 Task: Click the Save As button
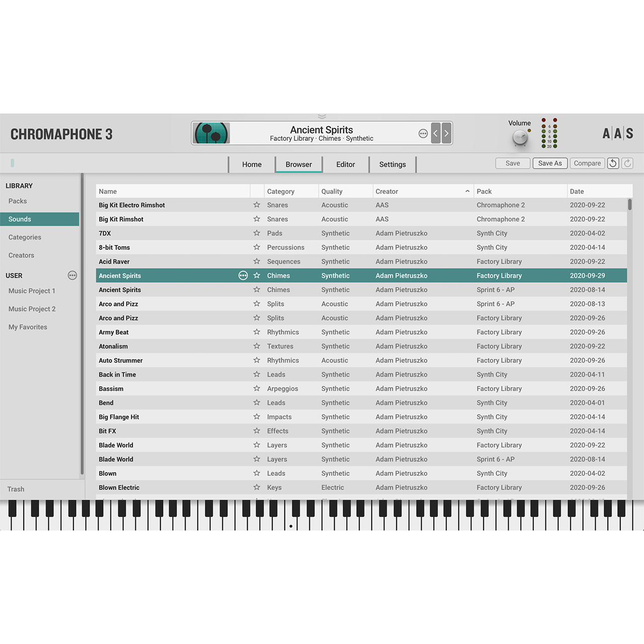550,163
